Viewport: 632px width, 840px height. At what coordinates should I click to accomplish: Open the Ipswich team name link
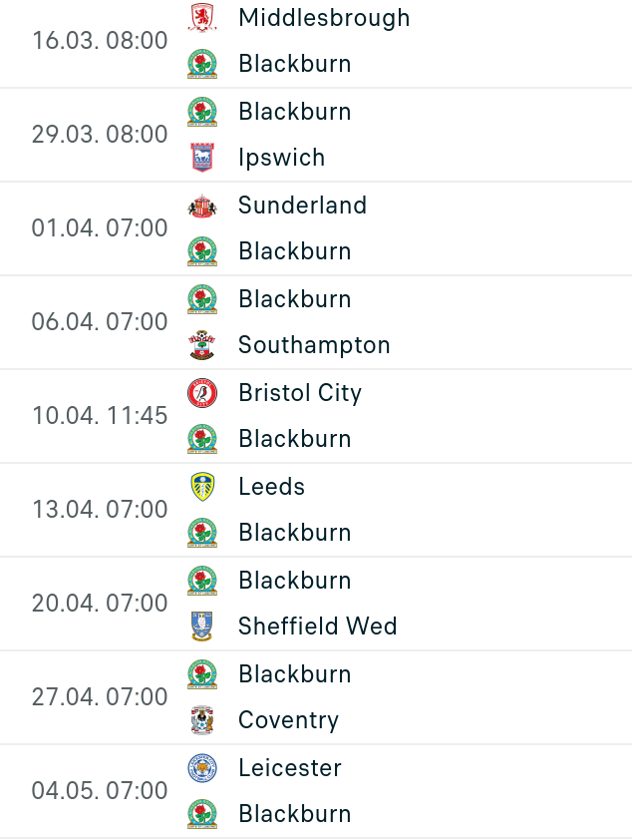pos(281,158)
